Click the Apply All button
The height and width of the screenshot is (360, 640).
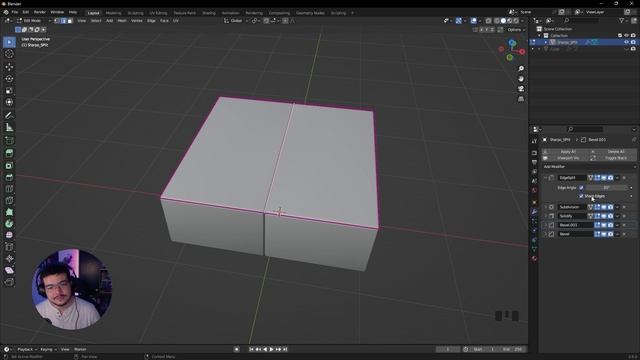pos(565,151)
